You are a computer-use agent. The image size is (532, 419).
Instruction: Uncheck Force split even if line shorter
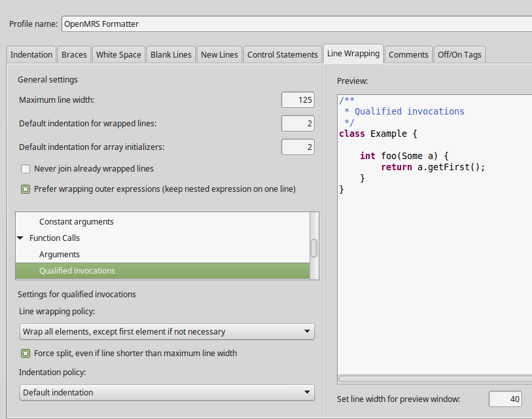tap(26, 354)
